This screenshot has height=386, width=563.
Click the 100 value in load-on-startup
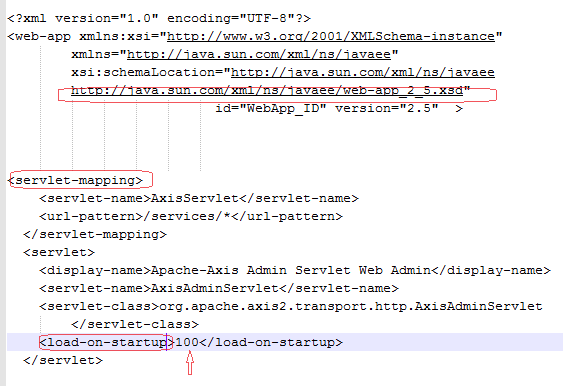click(187, 342)
